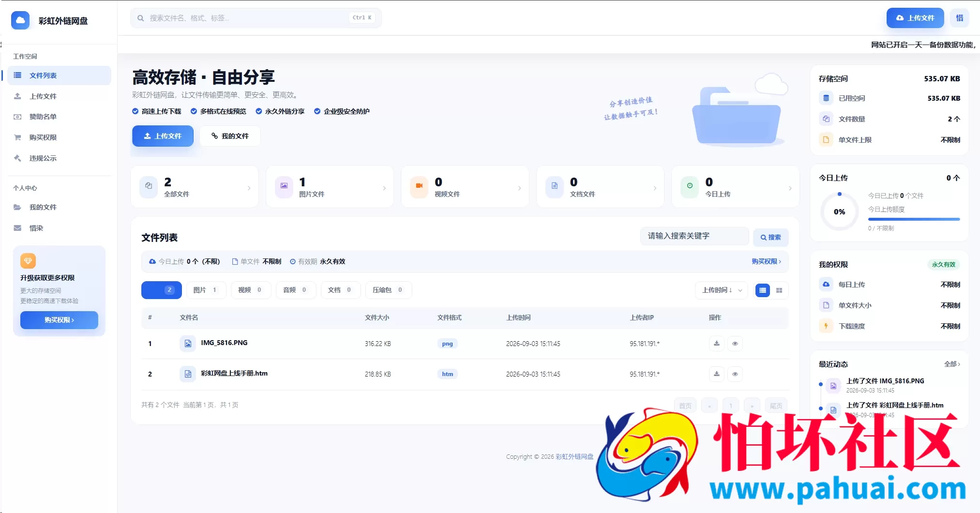Click the 首页 pagination button
The width and height of the screenshot is (980, 513).
[x=685, y=406]
